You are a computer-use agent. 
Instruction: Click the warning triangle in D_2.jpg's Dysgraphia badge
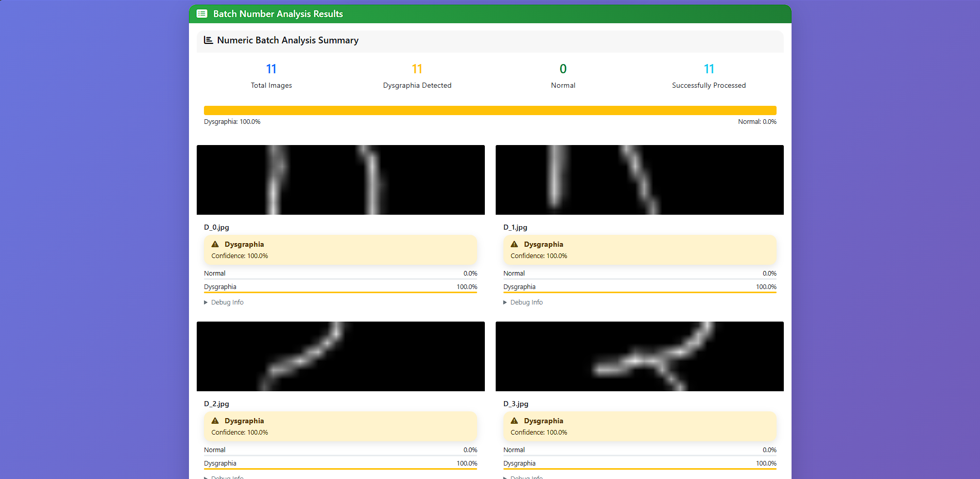tap(215, 420)
